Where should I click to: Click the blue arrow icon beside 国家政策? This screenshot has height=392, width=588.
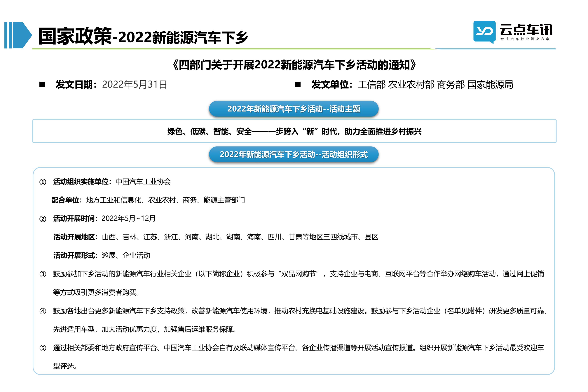point(18,35)
